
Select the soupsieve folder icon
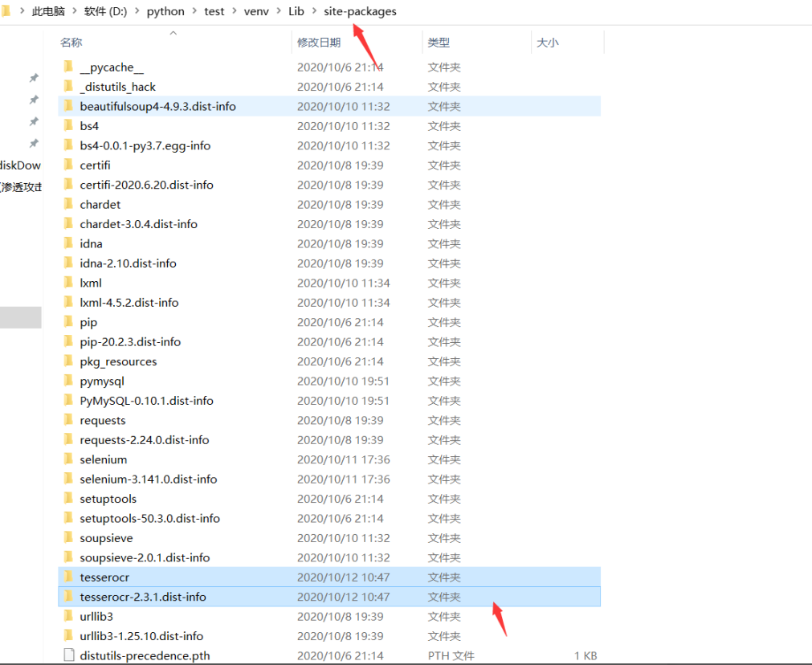click(x=68, y=537)
